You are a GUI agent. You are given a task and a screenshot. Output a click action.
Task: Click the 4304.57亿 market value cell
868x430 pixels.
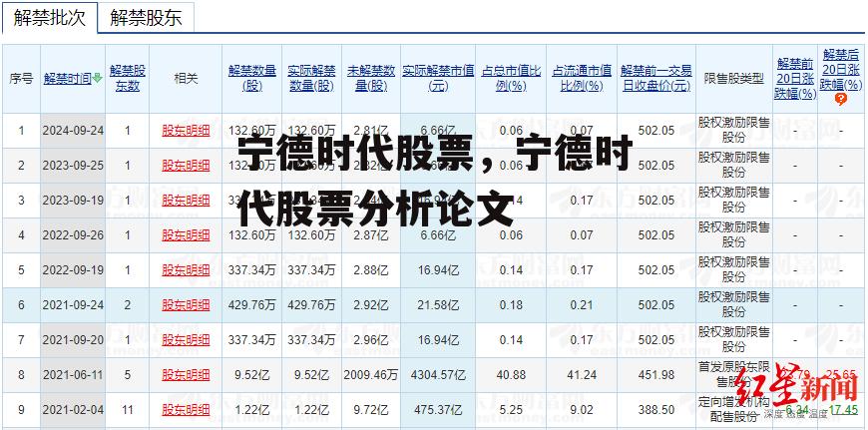tap(438, 375)
